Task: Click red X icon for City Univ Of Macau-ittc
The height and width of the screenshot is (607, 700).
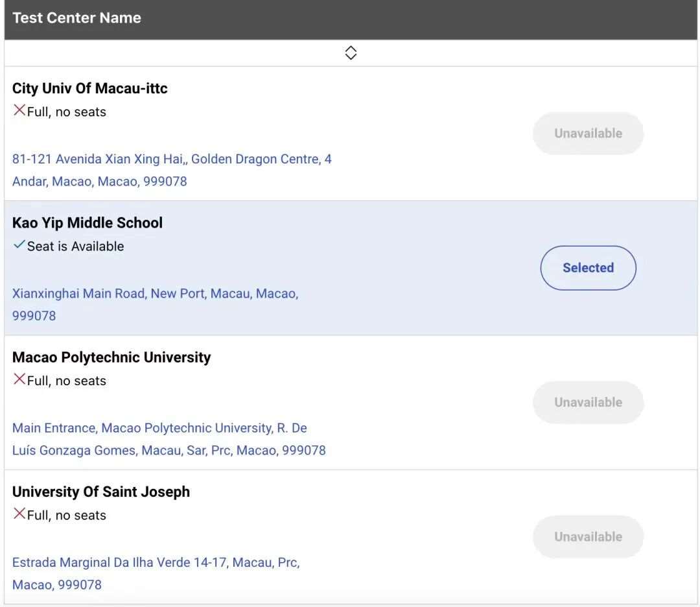Action: [x=19, y=111]
